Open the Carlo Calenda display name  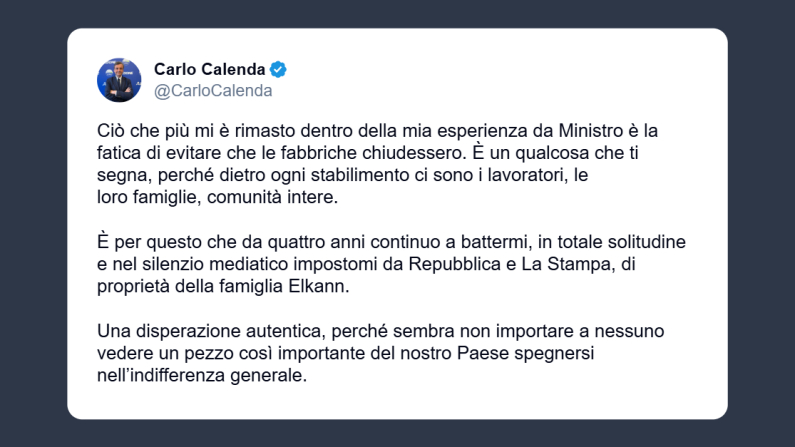point(208,69)
